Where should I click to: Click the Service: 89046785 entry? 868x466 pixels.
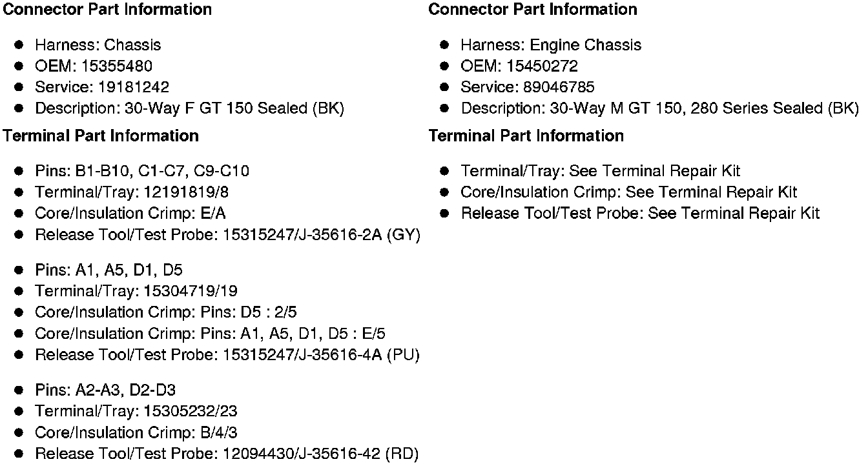pos(528,87)
